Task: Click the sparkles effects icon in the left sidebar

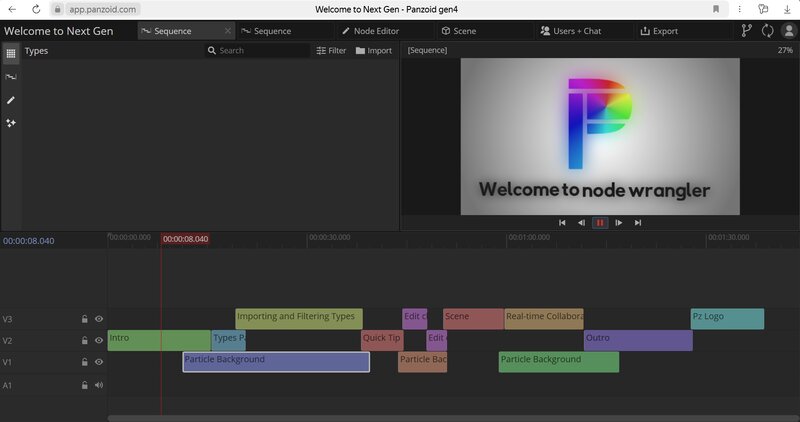Action: [11, 123]
